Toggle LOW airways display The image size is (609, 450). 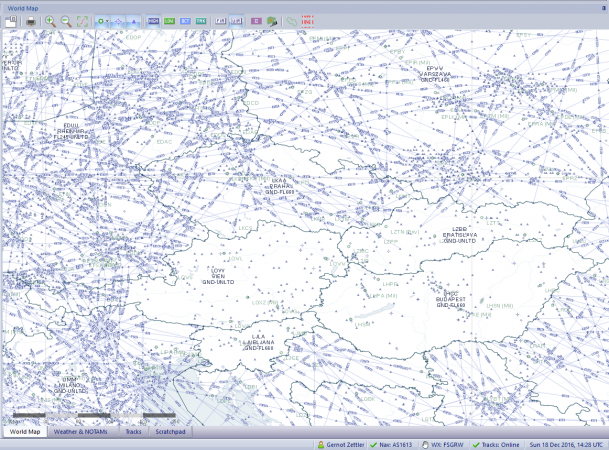[169, 20]
